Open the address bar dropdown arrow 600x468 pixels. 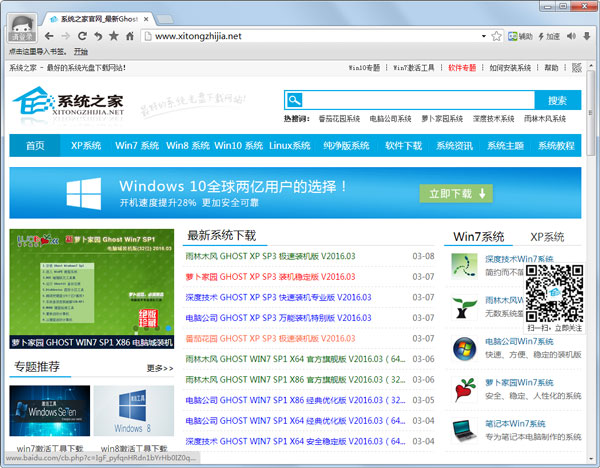(484, 36)
